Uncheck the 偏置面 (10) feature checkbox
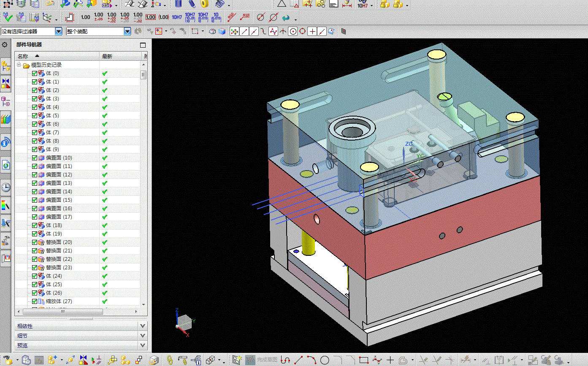Screen dimensions: 588x366 click(x=35, y=158)
